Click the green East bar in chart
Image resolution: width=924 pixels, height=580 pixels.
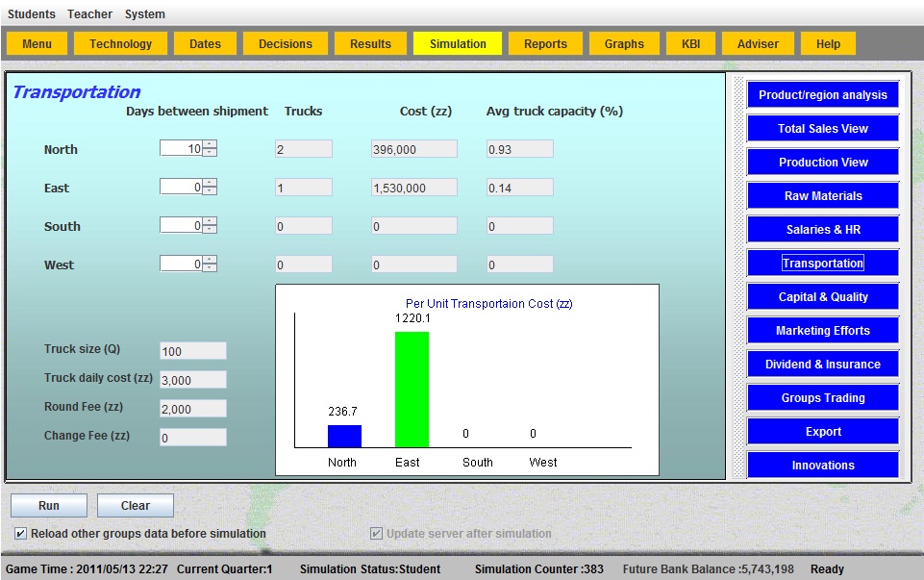coord(412,390)
